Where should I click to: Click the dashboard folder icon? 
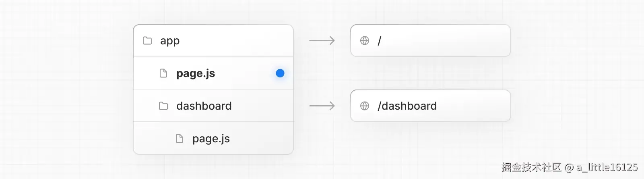[163, 106]
